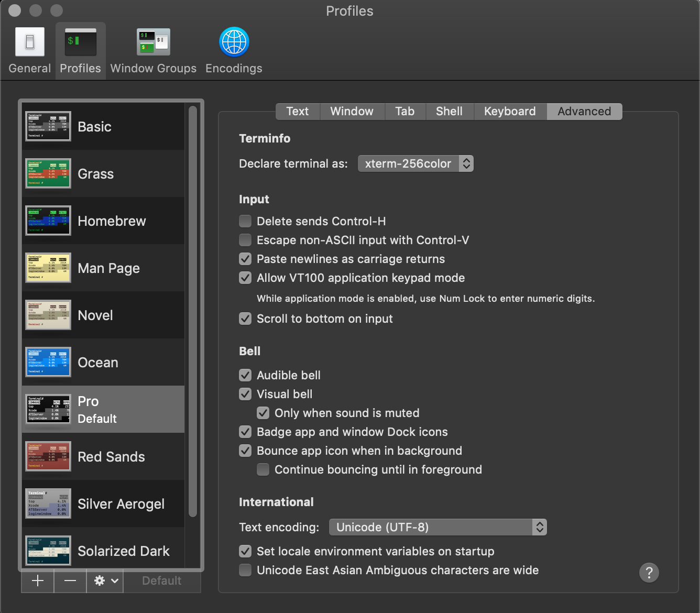The height and width of the screenshot is (613, 700).
Task: Toggle the Visual bell checkbox
Action: tap(245, 394)
